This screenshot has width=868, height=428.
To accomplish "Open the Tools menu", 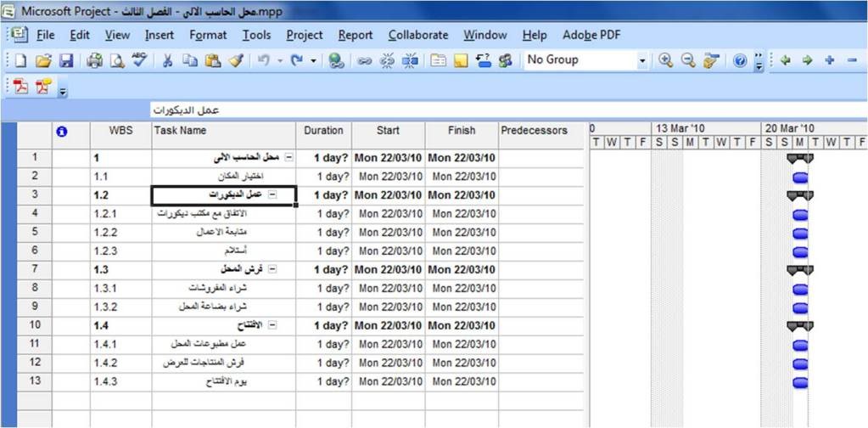I will (x=256, y=36).
